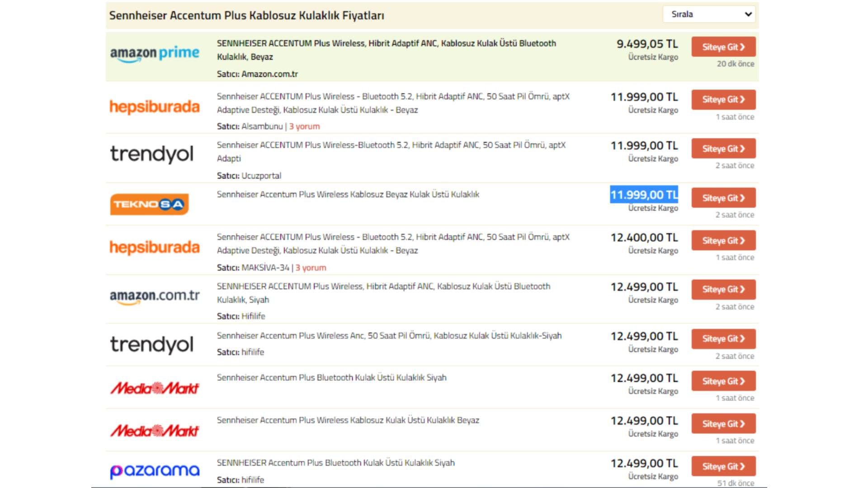Viewport: 868px width, 488px height.
Task: Click the Amazon Prime store logo
Action: click(x=154, y=54)
